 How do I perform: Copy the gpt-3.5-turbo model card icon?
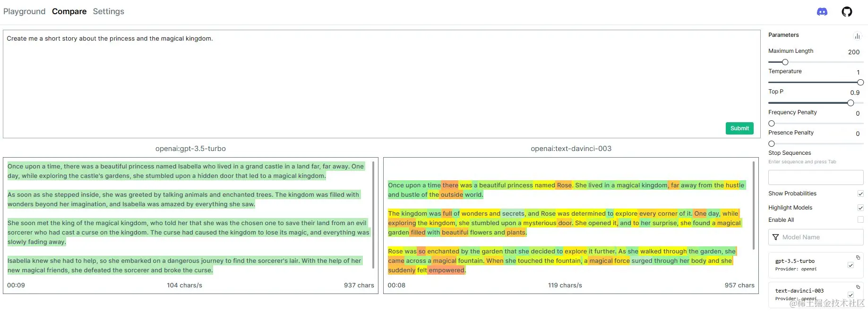click(x=858, y=258)
